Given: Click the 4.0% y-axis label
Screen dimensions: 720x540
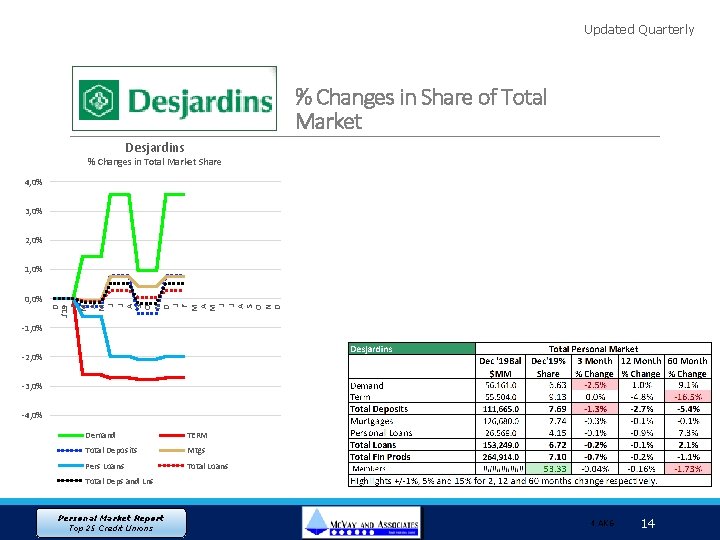Looking at the screenshot, I should [x=34, y=182].
